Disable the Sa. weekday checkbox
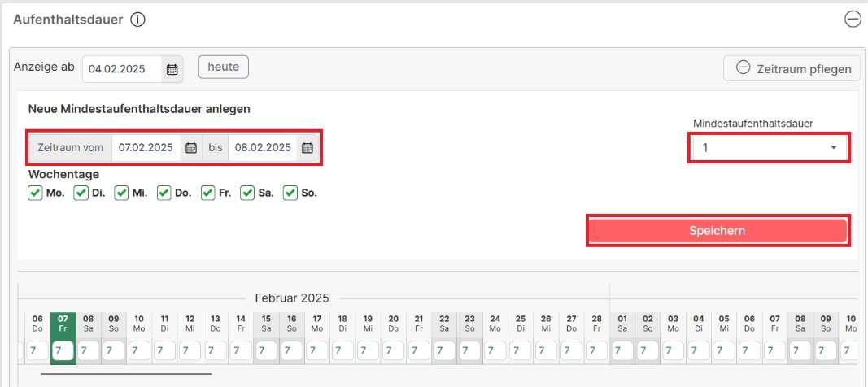868x387 pixels. tap(247, 193)
